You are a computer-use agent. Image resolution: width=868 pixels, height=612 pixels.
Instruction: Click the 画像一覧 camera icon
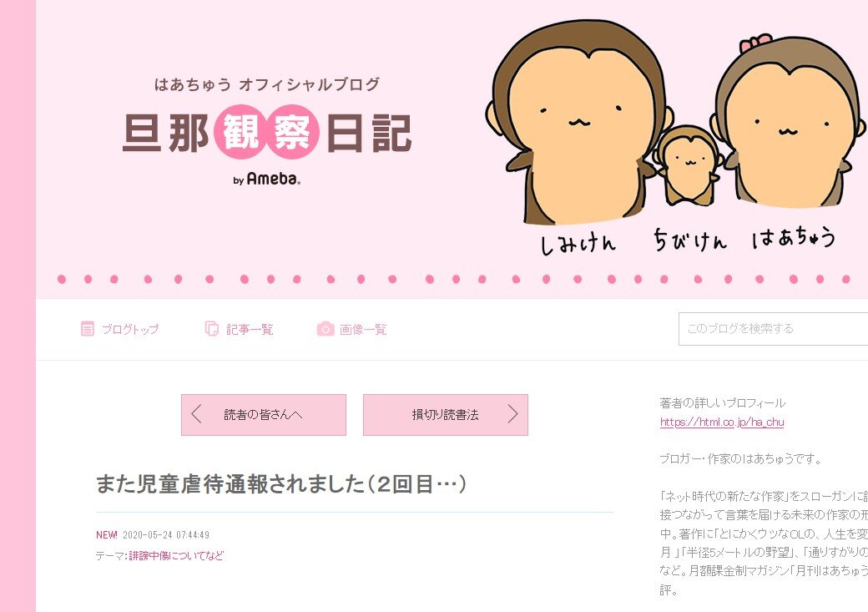325,329
